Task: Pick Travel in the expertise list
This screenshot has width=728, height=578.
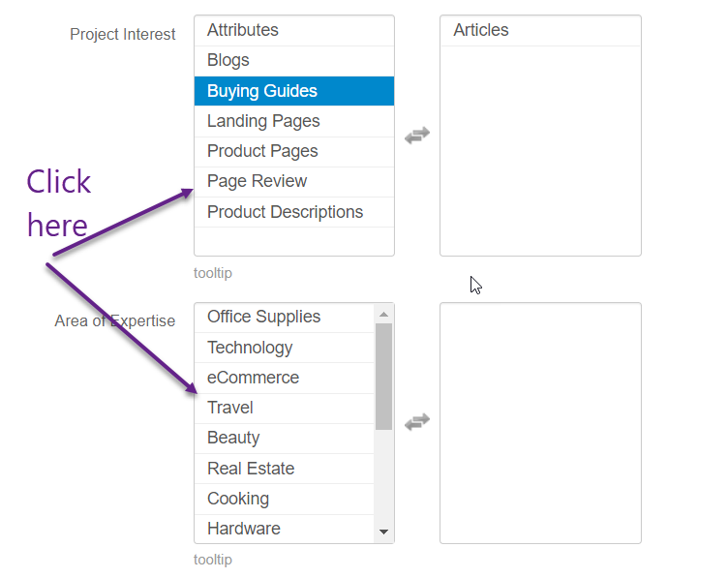Action: [285, 408]
